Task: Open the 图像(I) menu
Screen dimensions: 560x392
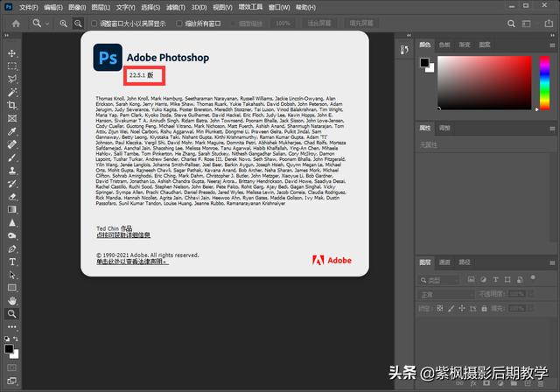Action: pyautogui.click(x=77, y=7)
